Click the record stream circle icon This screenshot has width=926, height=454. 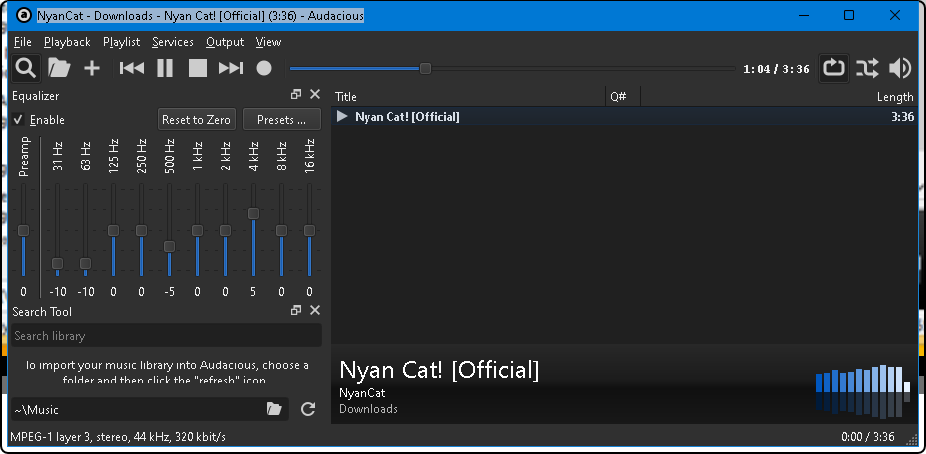[x=264, y=68]
